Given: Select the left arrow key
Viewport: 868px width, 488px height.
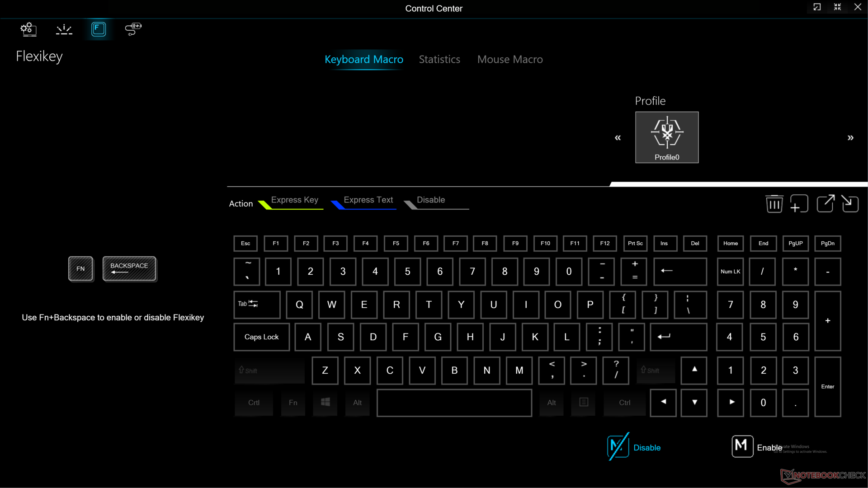Looking at the screenshot, I should click(663, 403).
